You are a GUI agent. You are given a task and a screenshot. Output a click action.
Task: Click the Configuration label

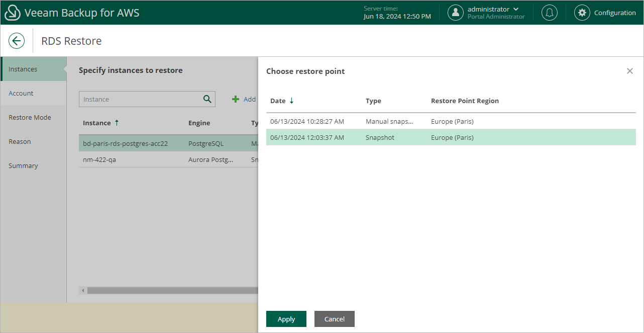(x=615, y=13)
